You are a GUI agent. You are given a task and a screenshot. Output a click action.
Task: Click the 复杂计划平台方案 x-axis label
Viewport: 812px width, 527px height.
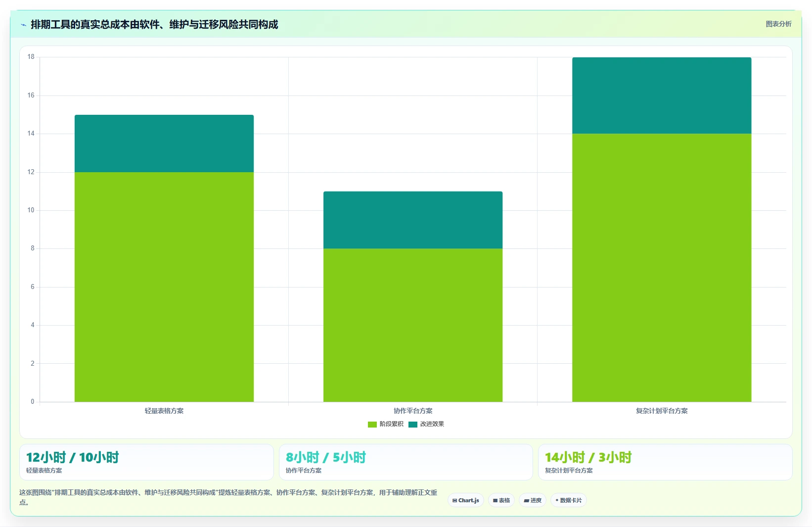pyautogui.click(x=662, y=411)
